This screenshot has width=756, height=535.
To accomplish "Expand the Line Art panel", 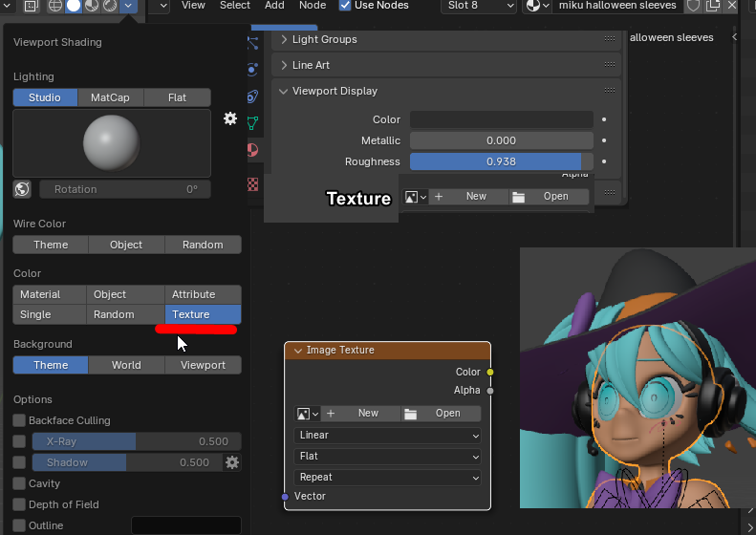I will 284,65.
